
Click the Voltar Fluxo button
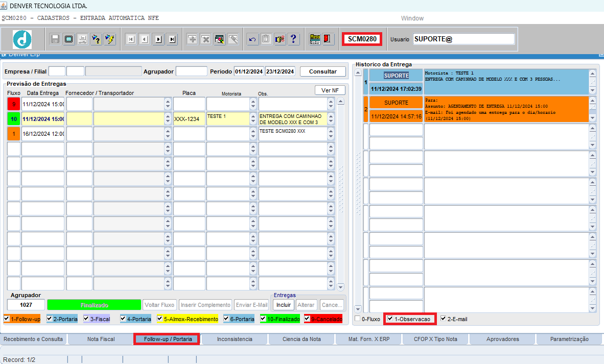coord(159,305)
